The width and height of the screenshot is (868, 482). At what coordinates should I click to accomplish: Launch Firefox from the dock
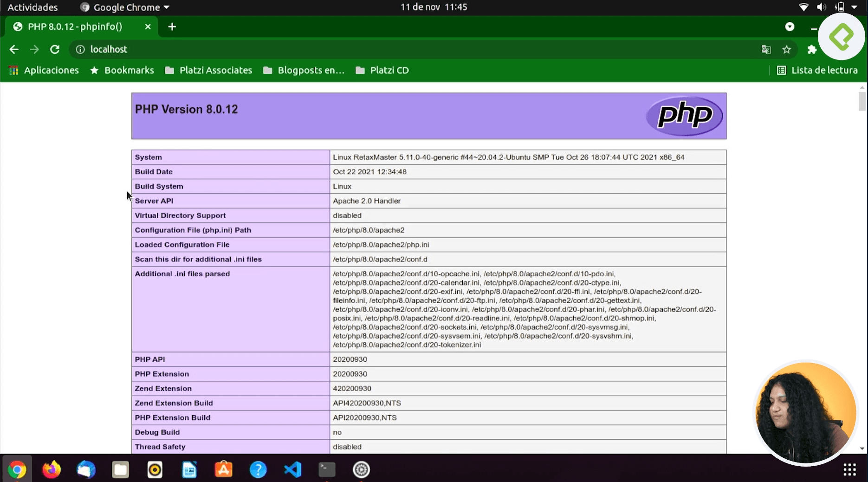click(52, 469)
